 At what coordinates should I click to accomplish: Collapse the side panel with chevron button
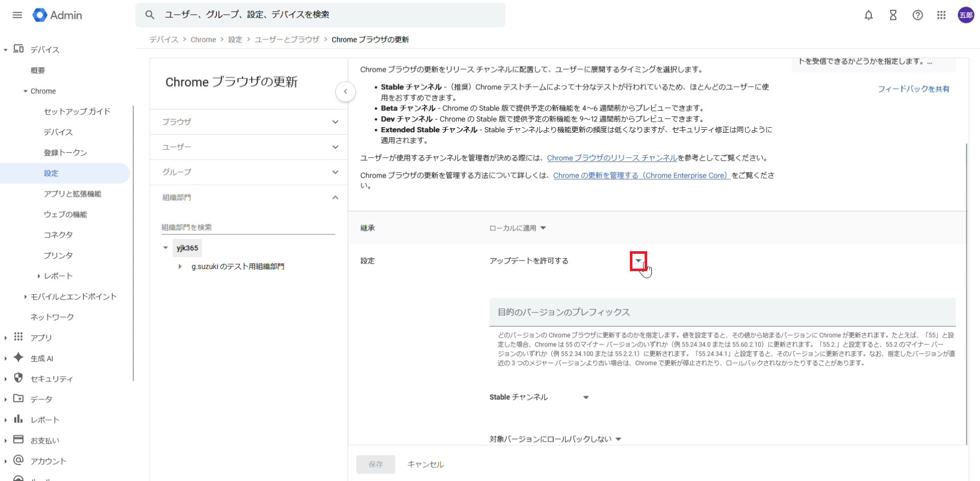(x=346, y=92)
